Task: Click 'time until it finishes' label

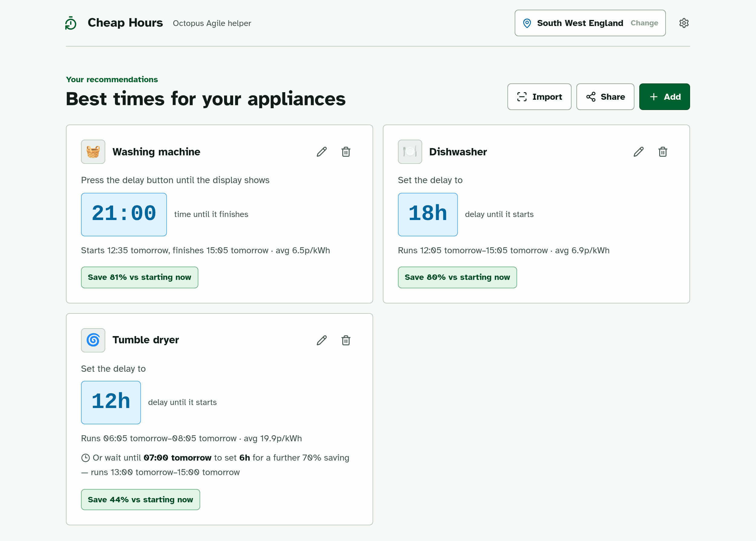Action: coord(211,214)
